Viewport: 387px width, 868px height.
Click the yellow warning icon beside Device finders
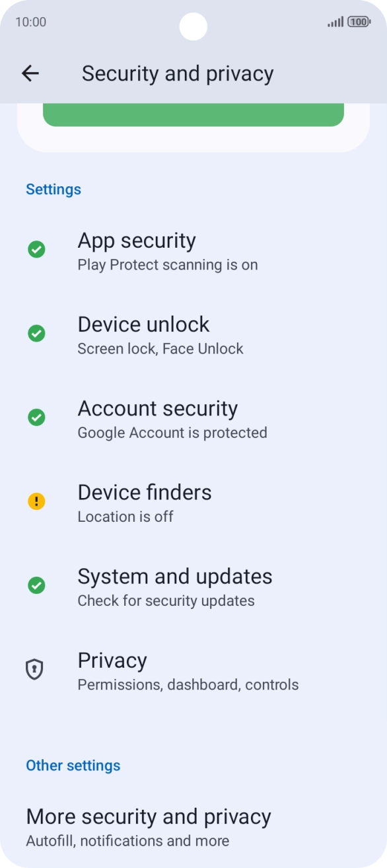(36, 501)
